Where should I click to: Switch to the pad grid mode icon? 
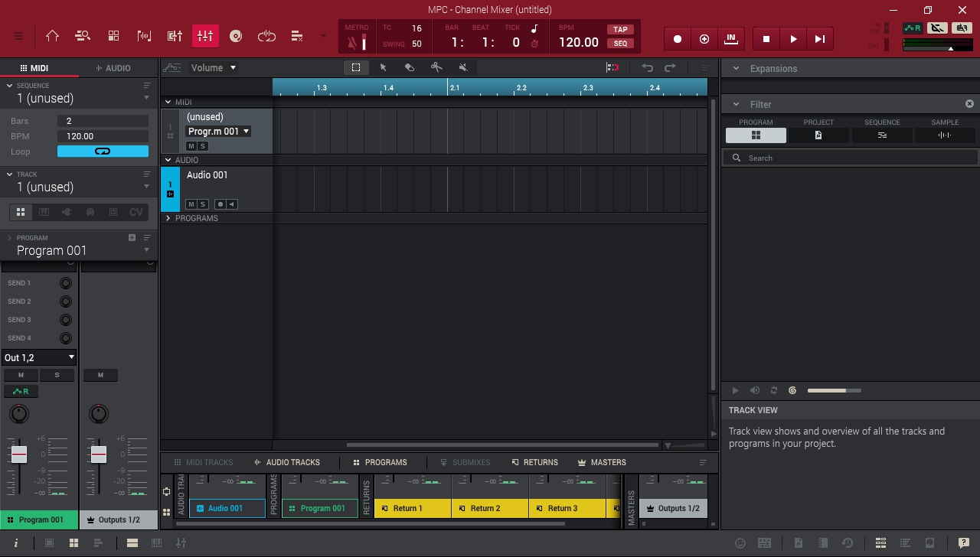coord(113,36)
